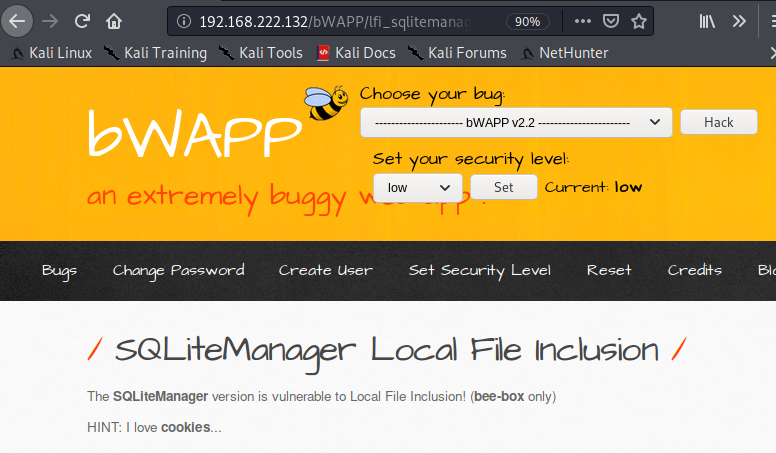Reload the current page
This screenshot has width=776, height=453.
click(82, 21)
